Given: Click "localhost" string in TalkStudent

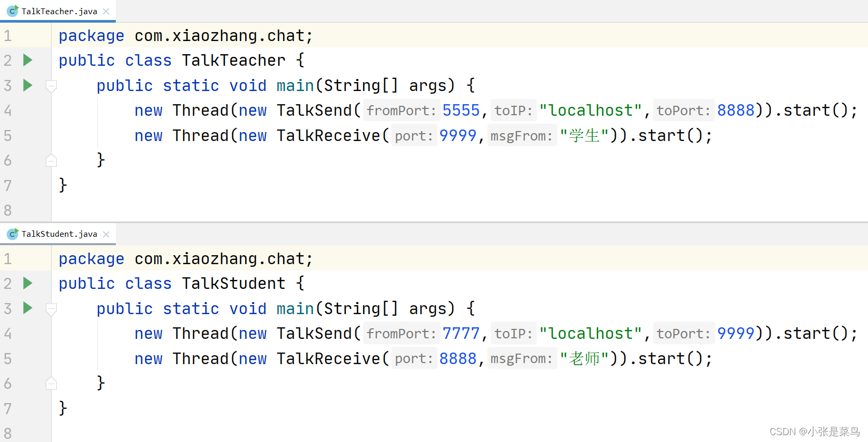Looking at the screenshot, I should click(x=591, y=333).
